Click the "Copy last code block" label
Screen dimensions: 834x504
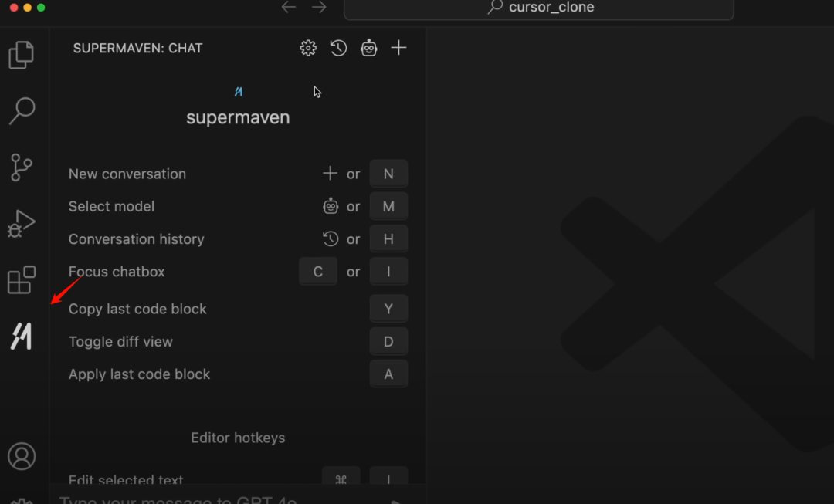click(137, 309)
